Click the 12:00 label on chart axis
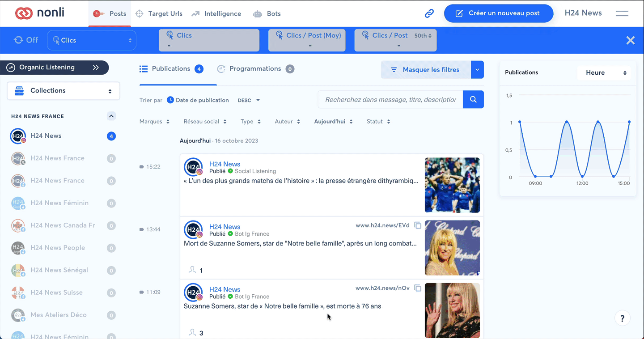The width and height of the screenshot is (644, 339). pos(582,183)
